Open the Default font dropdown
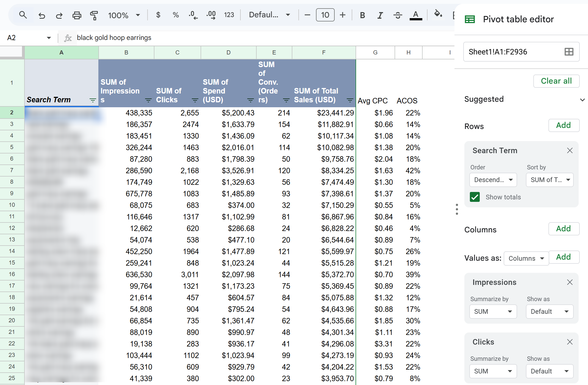 point(269,15)
